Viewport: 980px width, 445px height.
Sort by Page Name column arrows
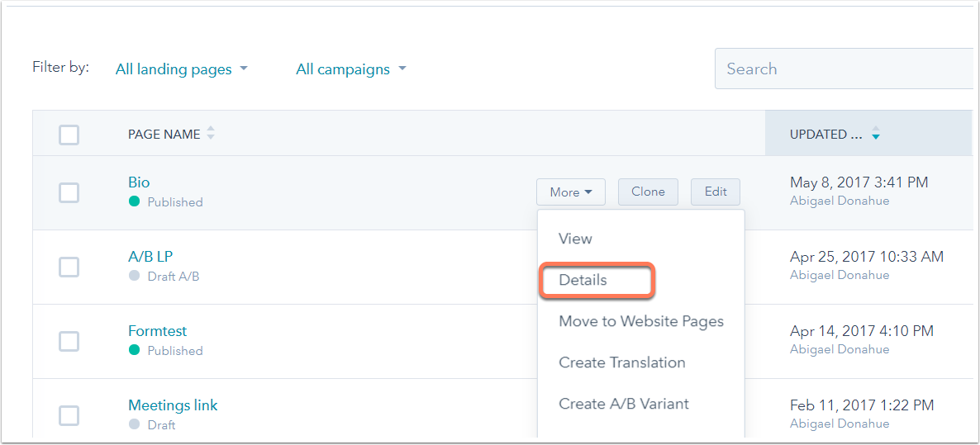(x=211, y=133)
